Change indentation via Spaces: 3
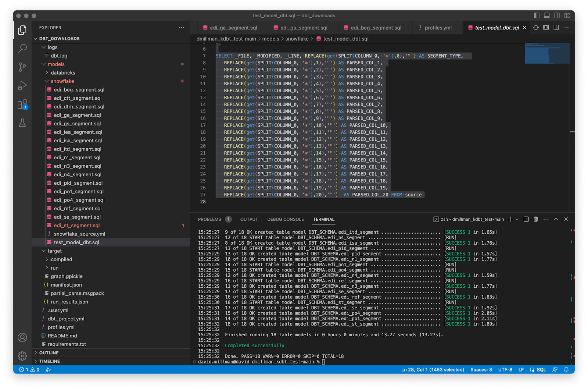The width and height of the screenshot is (588, 390). [481, 370]
